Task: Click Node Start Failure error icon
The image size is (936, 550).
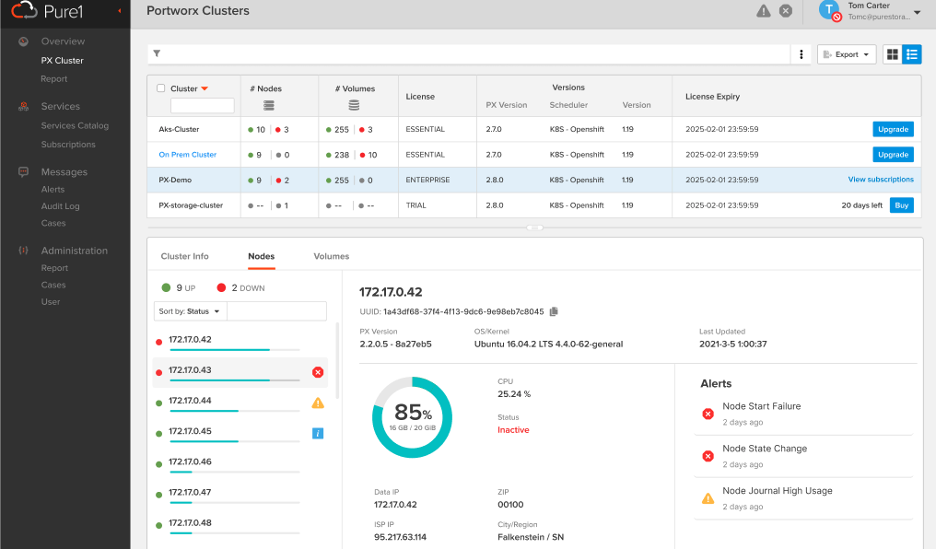Action: (x=708, y=414)
